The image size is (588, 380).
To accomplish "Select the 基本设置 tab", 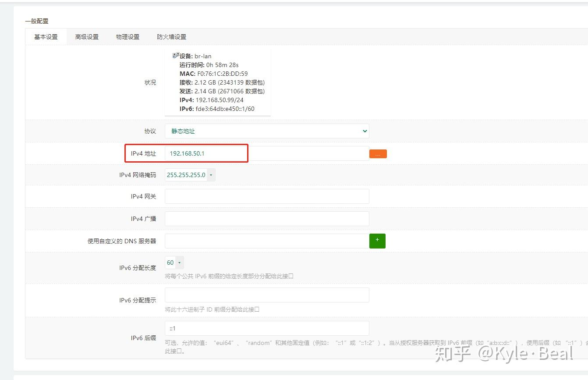I will point(46,37).
